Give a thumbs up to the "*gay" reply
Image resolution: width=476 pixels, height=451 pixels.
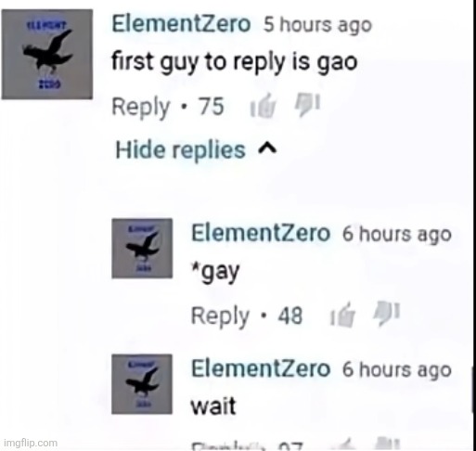tap(342, 315)
